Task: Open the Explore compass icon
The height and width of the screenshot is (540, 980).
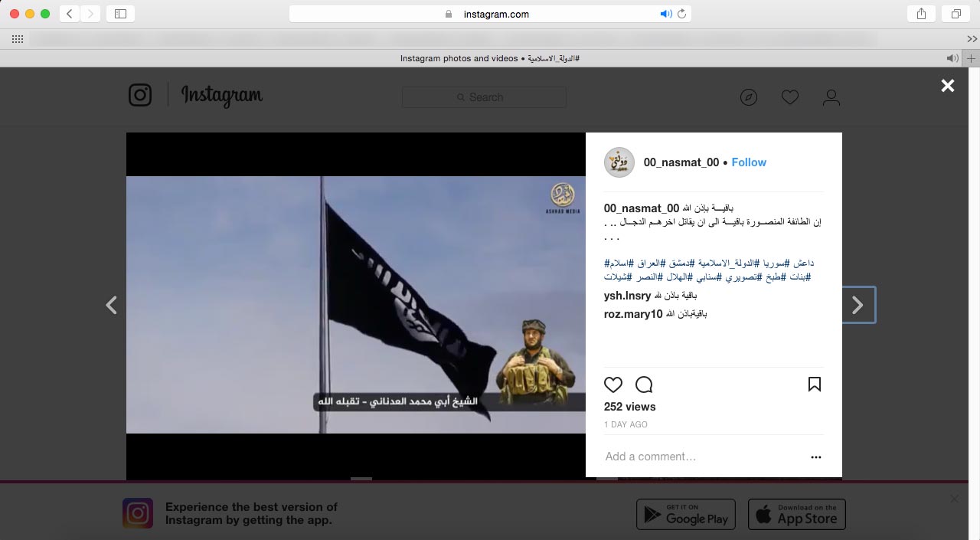Action: pyautogui.click(x=749, y=97)
